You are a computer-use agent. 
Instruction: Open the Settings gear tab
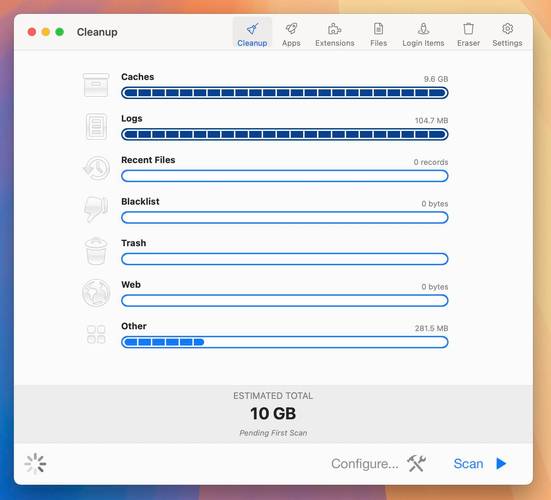(x=507, y=34)
